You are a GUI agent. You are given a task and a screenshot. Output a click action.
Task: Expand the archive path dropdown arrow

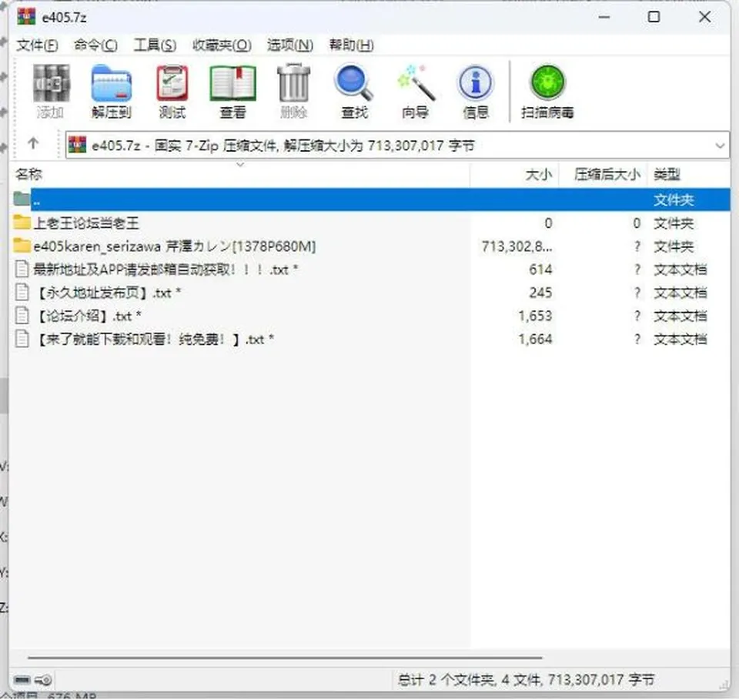click(720, 146)
